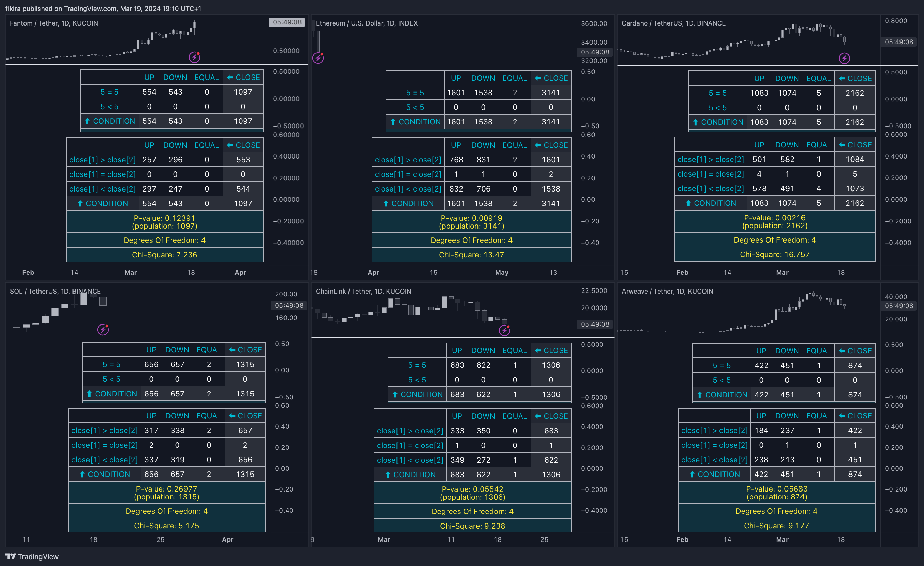The height and width of the screenshot is (566, 924).
Task: Click the value 2162 in Cardano 5 = 5 row
Action: [855, 93]
